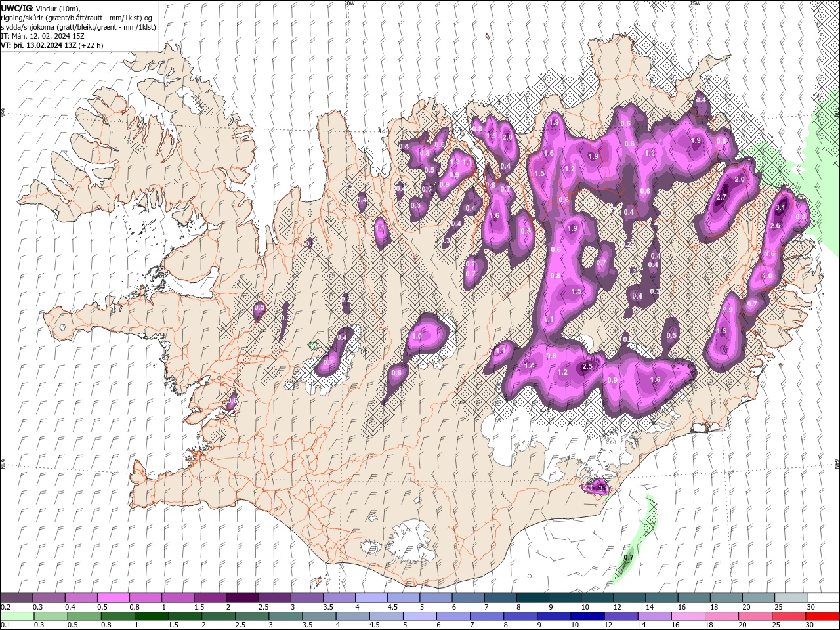This screenshot has width=840, height=630.
Task: Select the lavender swatch between 4 and 4.5 in snow legend
Action: point(371,598)
